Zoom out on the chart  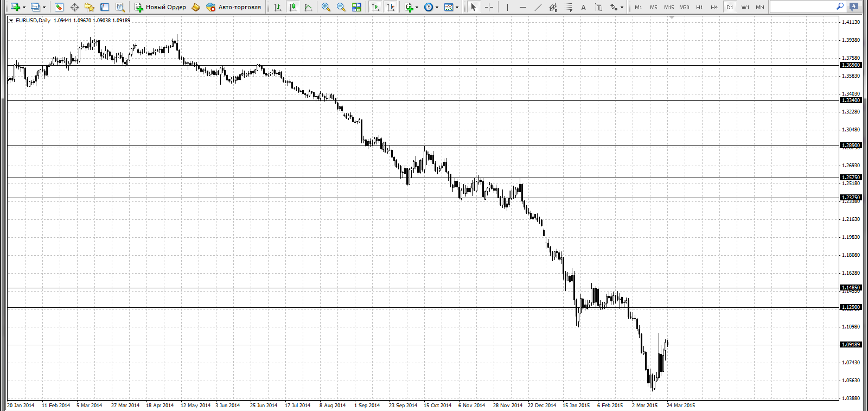click(341, 7)
